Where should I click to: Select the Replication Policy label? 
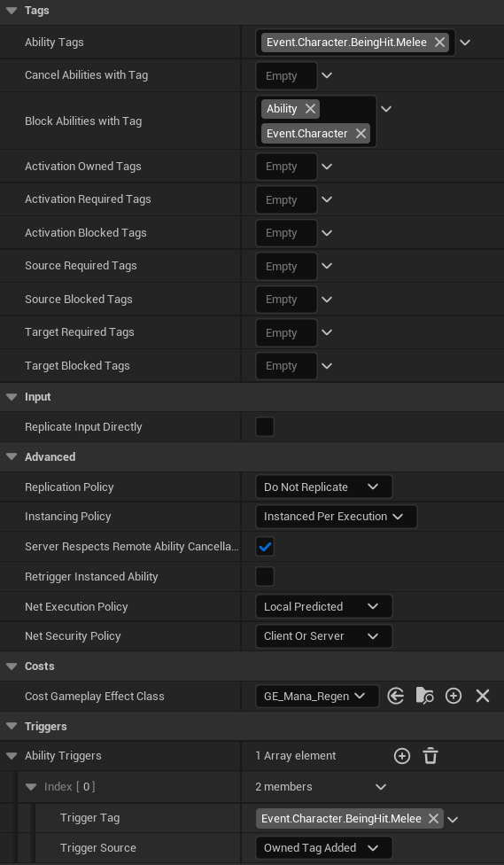69,487
